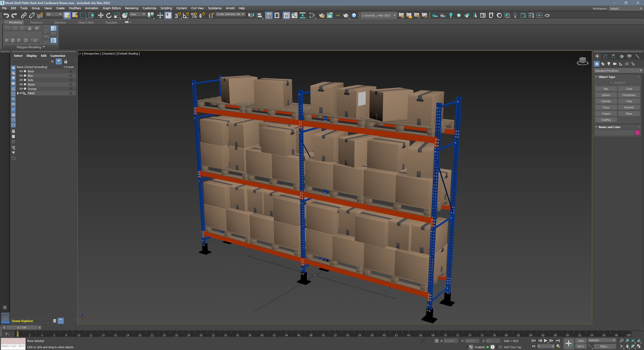This screenshot has height=350, width=644.
Task: Open the Motion command panel tab
Action: point(622,56)
